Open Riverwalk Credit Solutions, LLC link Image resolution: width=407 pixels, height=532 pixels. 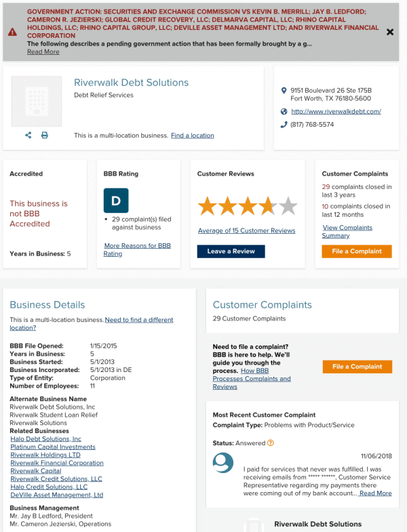(x=56, y=478)
